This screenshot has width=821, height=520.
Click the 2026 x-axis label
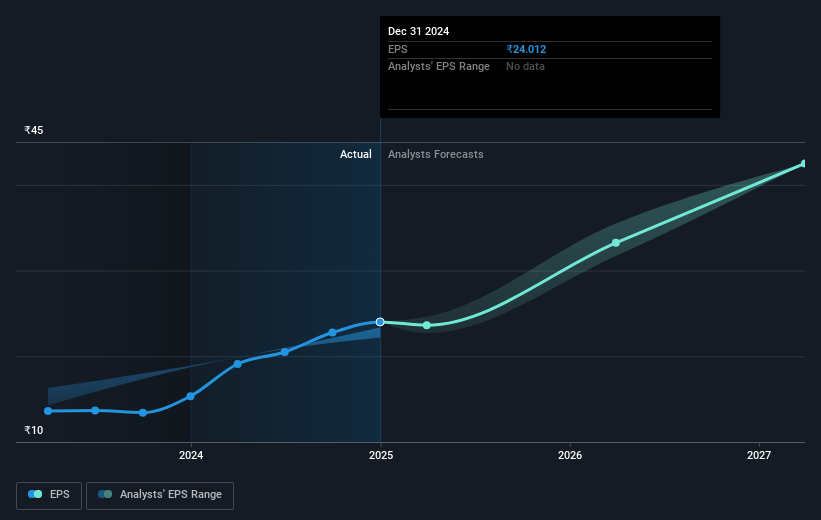point(570,456)
